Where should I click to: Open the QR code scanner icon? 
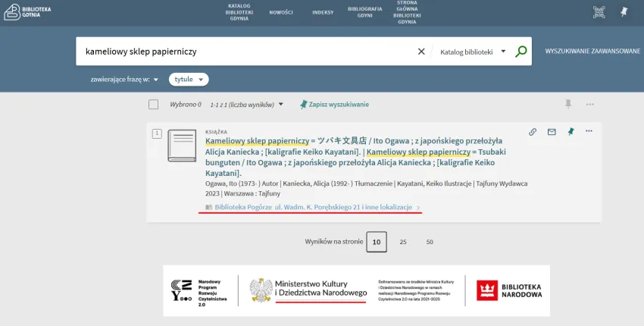click(x=599, y=12)
